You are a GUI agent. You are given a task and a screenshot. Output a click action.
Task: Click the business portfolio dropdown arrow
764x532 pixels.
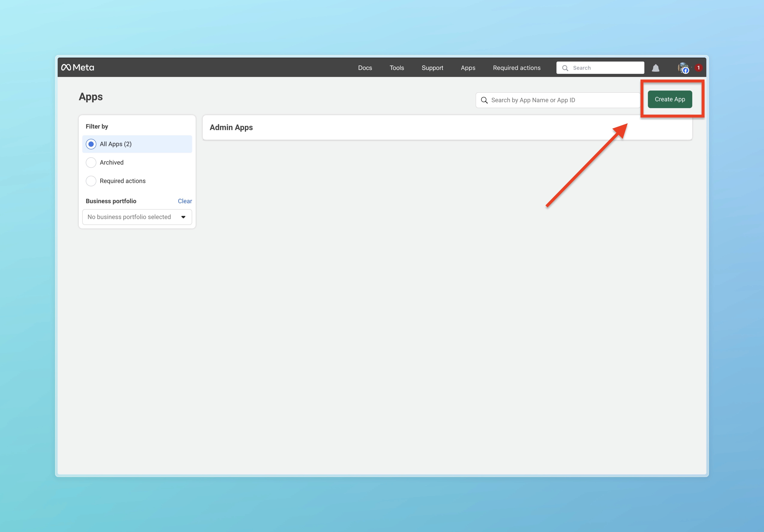click(183, 217)
